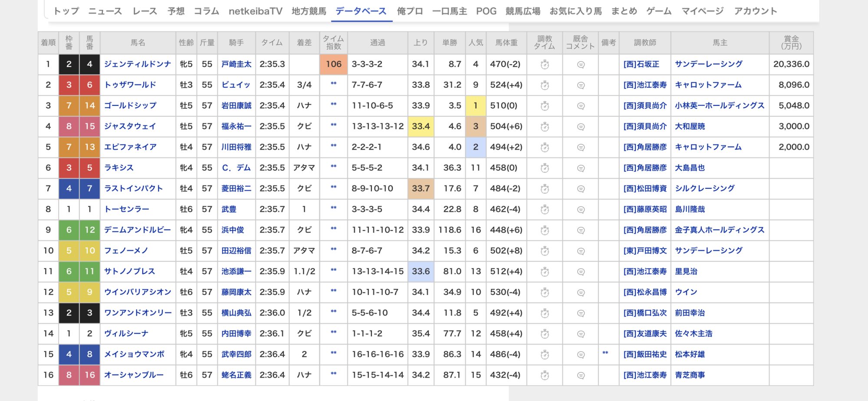Open the マイページ menu item
Screen dimensions: 868x401
click(702, 11)
